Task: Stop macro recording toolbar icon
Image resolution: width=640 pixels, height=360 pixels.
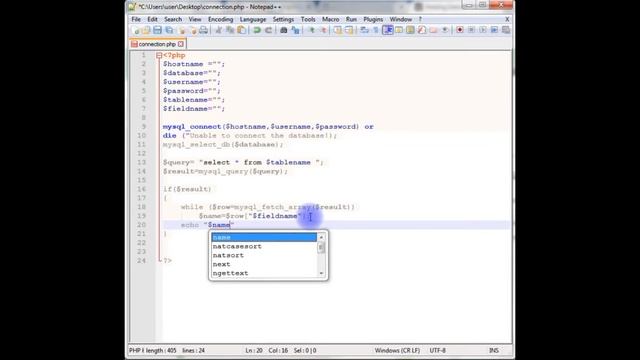Action: point(471,30)
